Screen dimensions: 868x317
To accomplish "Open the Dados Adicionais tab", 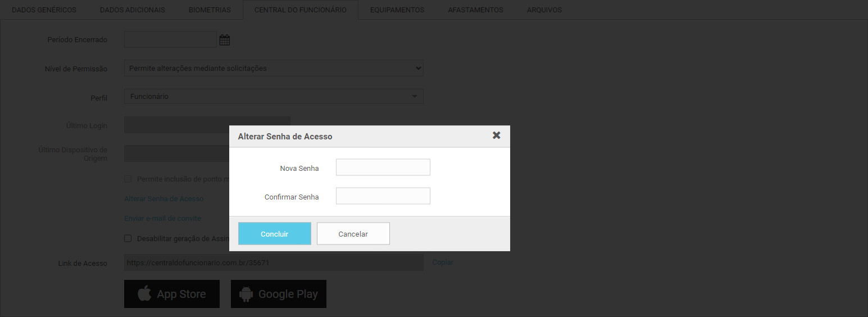I will [133, 10].
